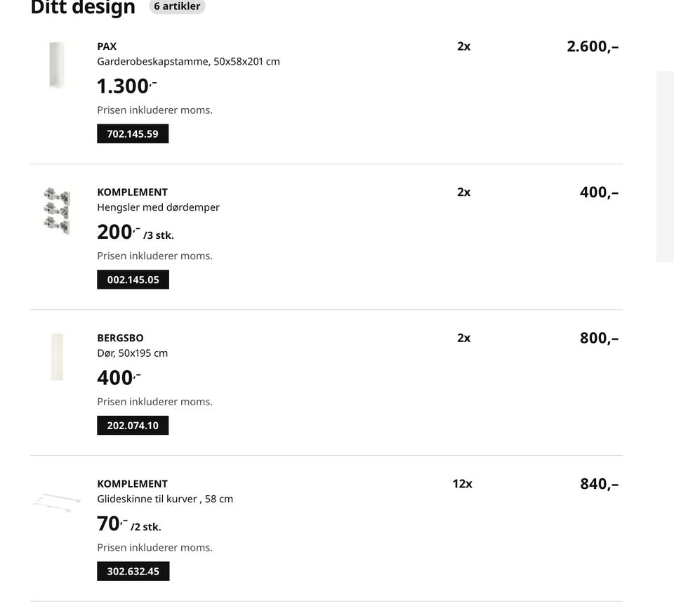The image size is (674, 616).
Task: Open the PAX product name link
Action: (x=107, y=46)
